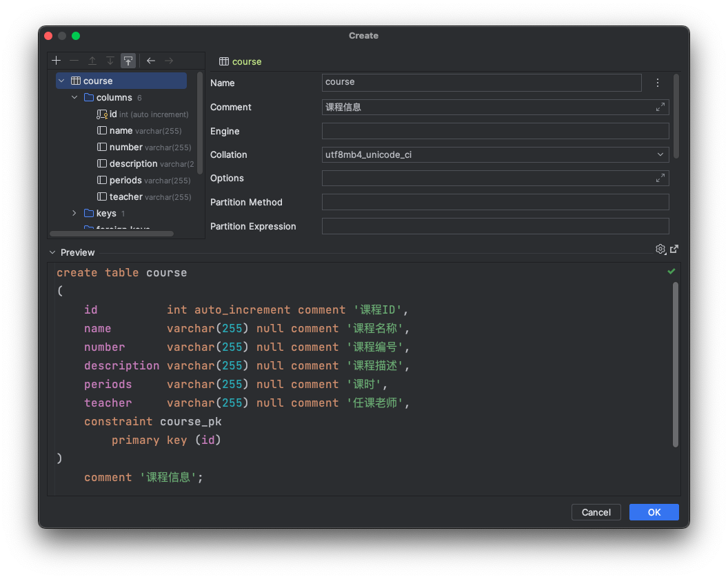The image size is (728, 579).
Task: Expand the Comment field editor icon
Action: click(660, 107)
